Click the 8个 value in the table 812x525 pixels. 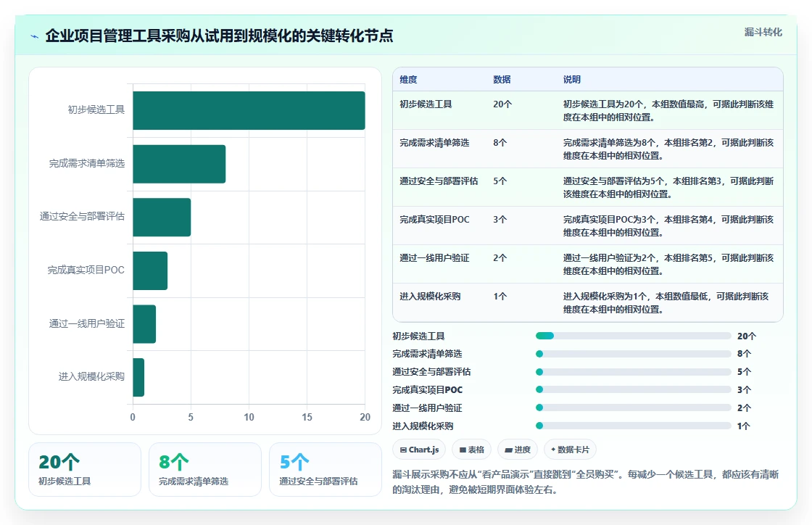[x=500, y=142]
